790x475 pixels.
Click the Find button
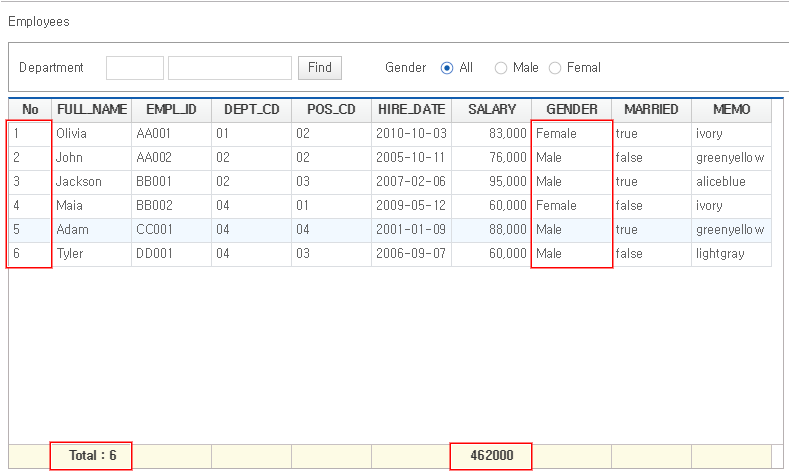click(x=319, y=68)
